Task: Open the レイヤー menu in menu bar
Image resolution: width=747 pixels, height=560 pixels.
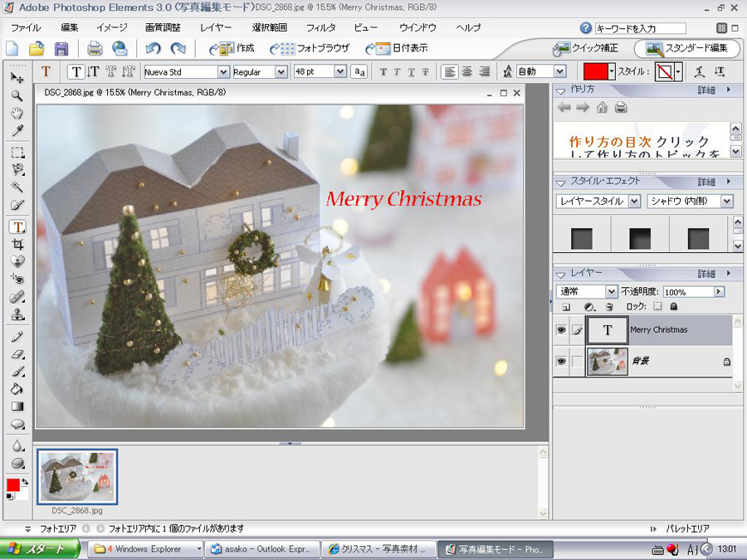Action: point(216,27)
